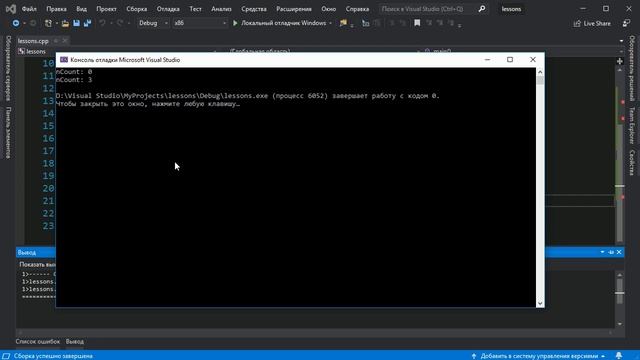
Task: Click the Save All icon
Action: (87, 23)
